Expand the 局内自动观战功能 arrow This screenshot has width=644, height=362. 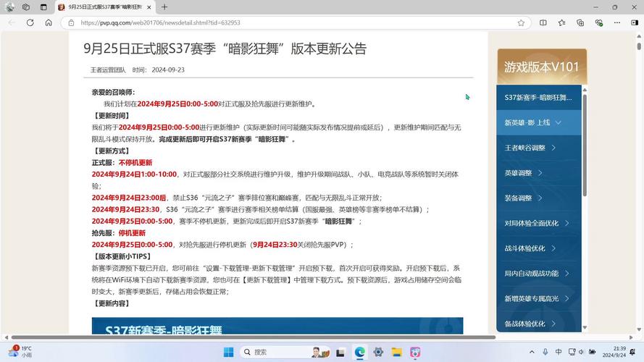[x=566, y=273]
